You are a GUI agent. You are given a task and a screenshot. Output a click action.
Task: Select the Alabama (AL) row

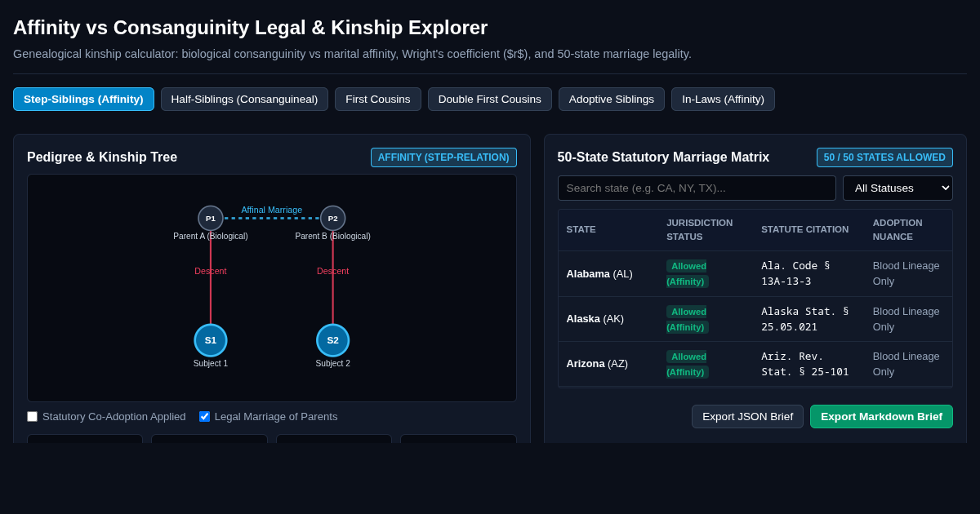[755, 274]
